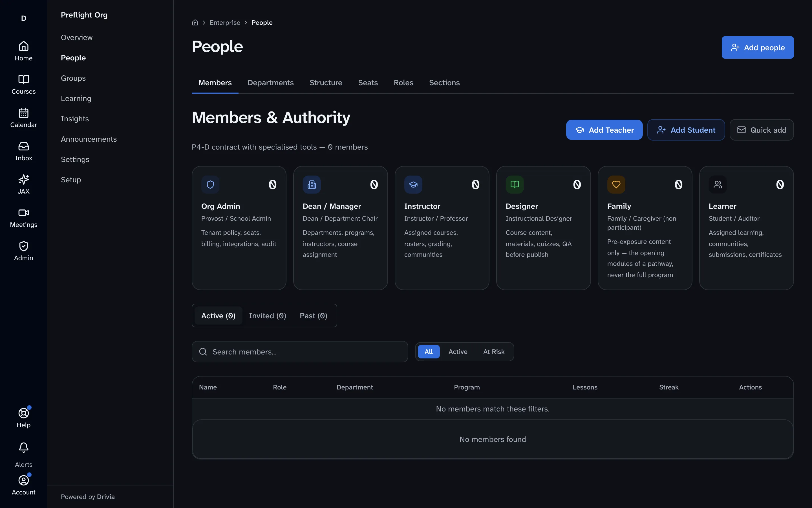Viewport: 812px width, 508px height.
Task: Follow the Enterprise breadcrumb link
Action: click(x=225, y=23)
